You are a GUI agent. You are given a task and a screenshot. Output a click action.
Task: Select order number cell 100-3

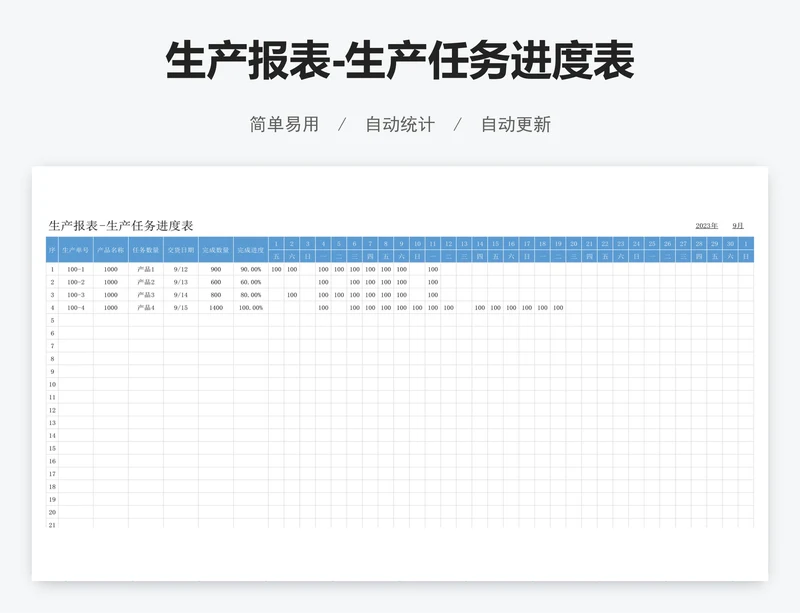tap(76, 295)
